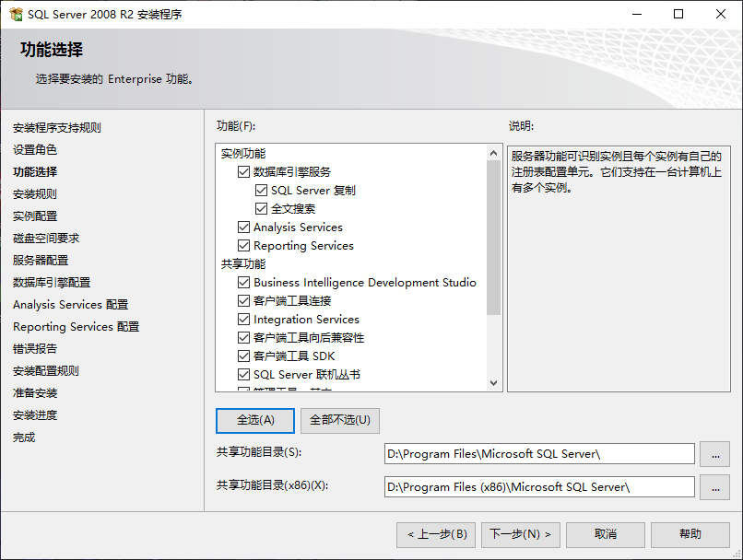Browse for 共享功能目录(x86) folder

pos(715,487)
